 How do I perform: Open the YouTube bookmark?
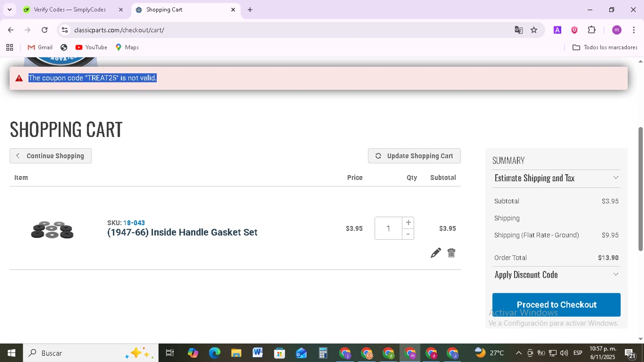[91, 47]
